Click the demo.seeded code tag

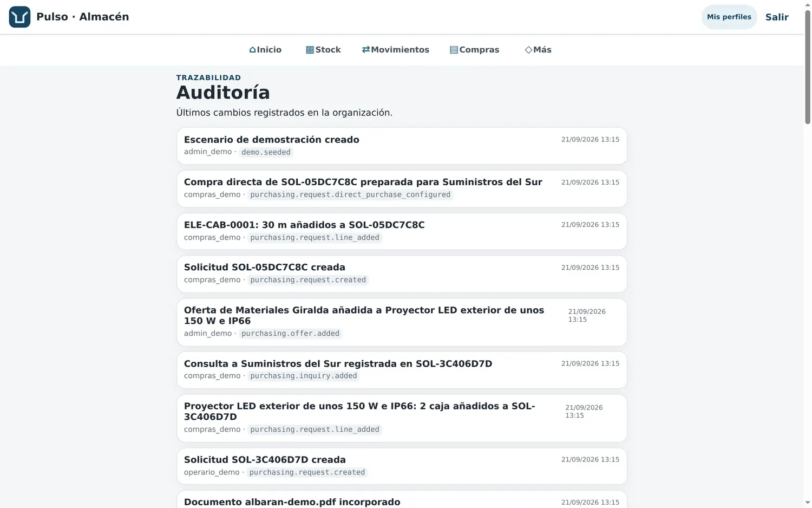266,152
